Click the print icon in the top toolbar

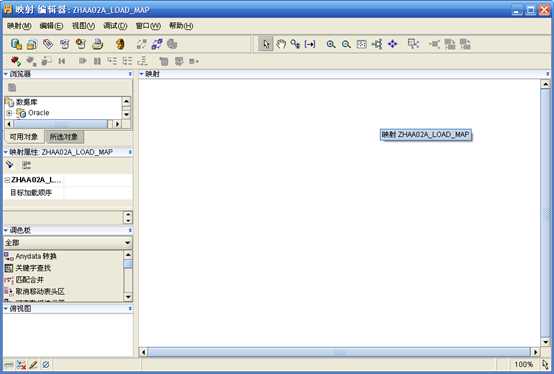[98, 44]
